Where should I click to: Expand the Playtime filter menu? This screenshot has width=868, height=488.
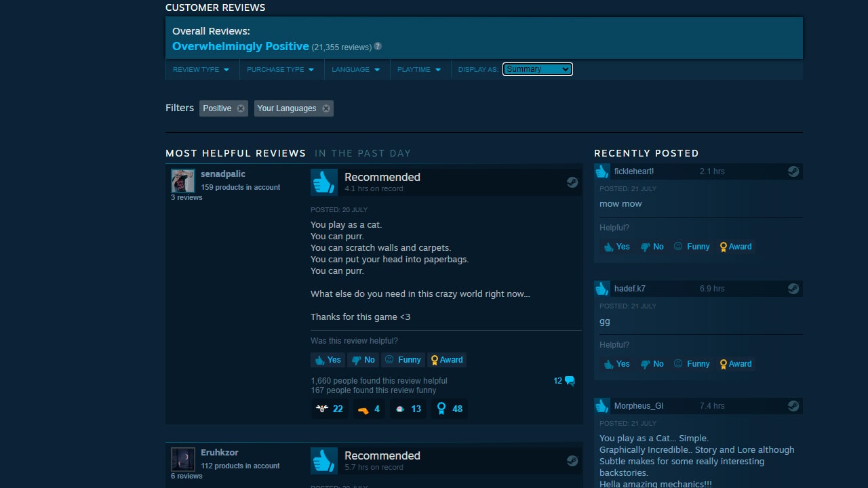pos(418,70)
